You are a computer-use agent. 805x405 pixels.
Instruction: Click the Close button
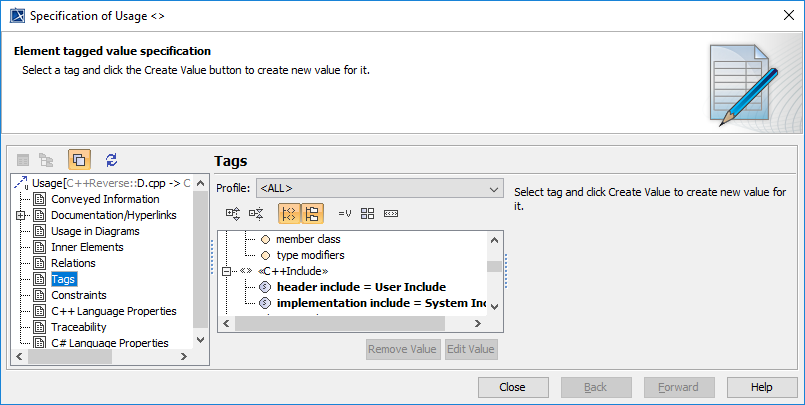(513, 387)
